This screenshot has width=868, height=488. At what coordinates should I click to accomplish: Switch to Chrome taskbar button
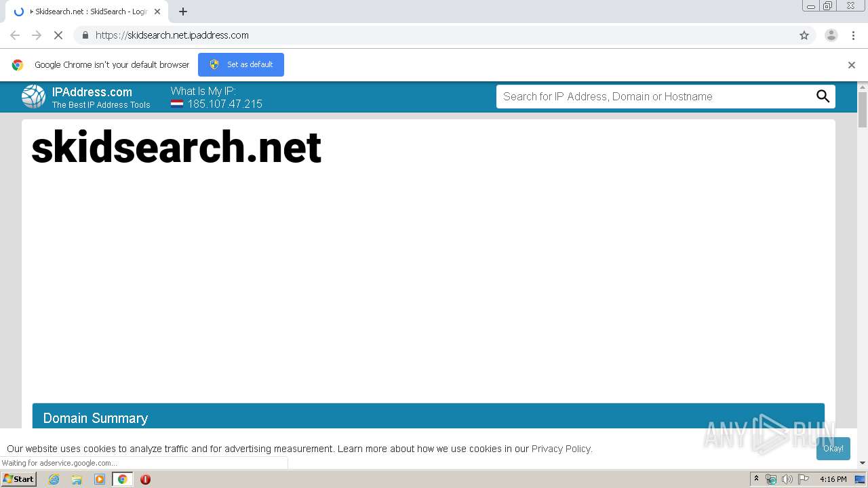122,479
